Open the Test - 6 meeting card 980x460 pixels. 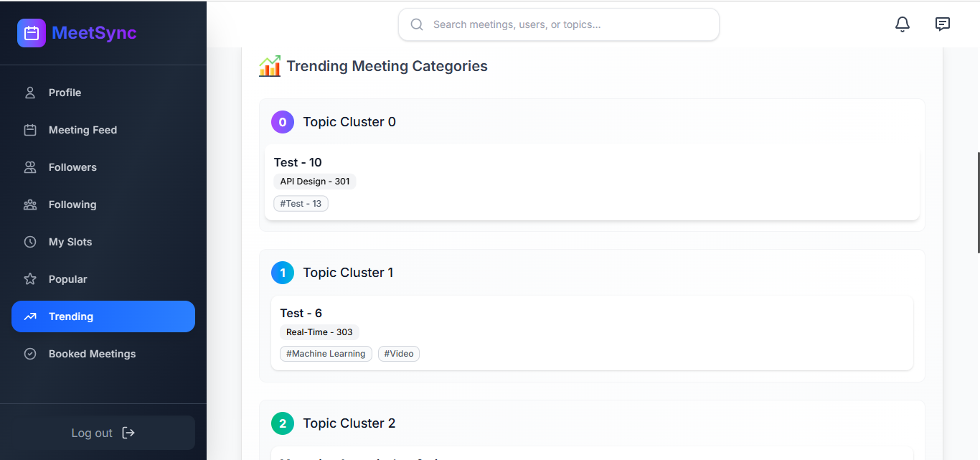tap(301, 313)
